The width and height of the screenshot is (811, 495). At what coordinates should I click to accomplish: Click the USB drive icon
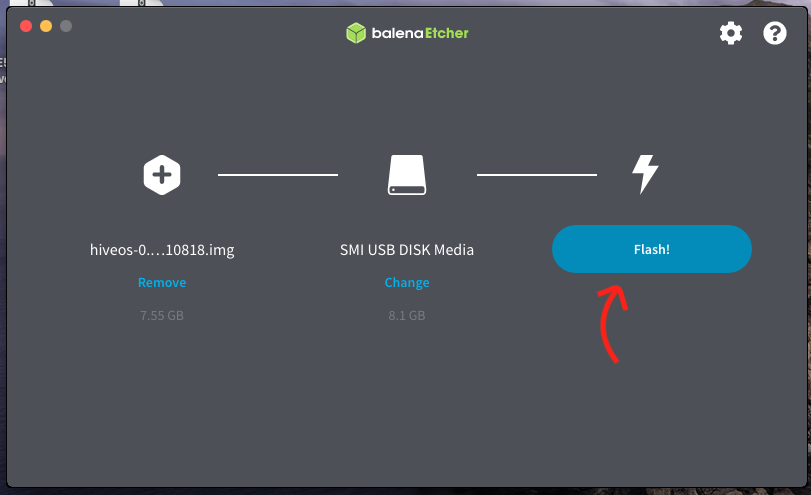(407, 175)
